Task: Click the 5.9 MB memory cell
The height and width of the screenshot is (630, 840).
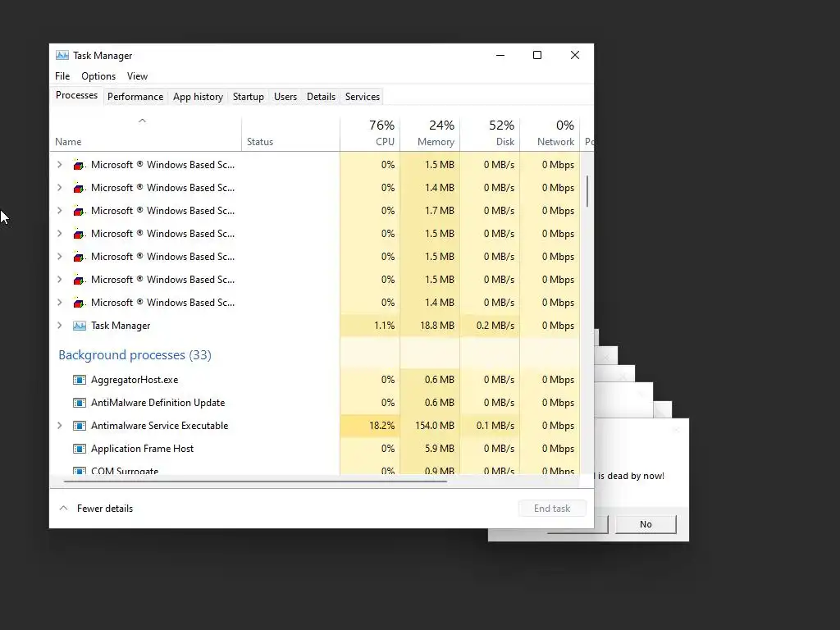Action: pos(430,449)
